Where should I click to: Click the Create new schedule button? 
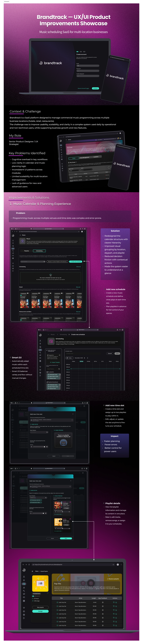click(76, 262)
